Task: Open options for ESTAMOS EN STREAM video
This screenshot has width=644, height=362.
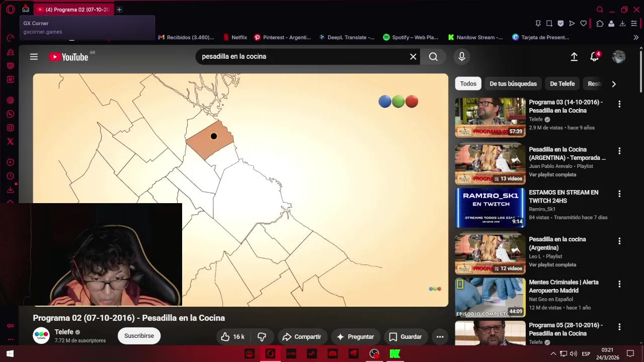Action: [619, 194]
